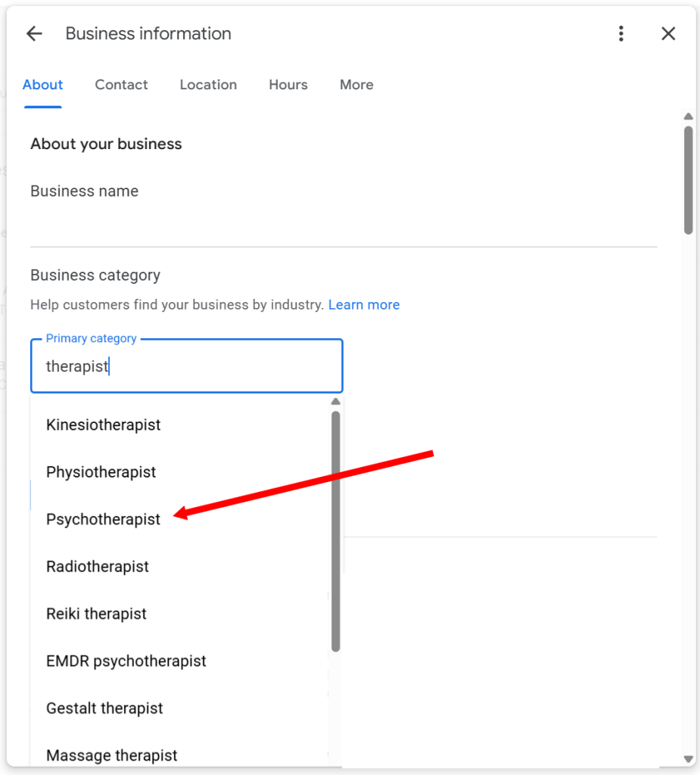Click the suggestion list scrollbar
Image resolution: width=700 pixels, height=775 pixels.
(335, 530)
